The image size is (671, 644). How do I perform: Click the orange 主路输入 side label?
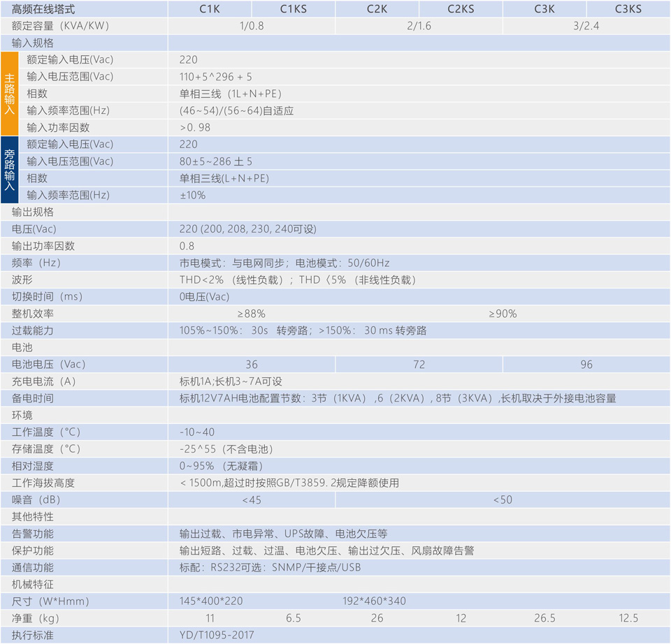[x=9, y=94]
